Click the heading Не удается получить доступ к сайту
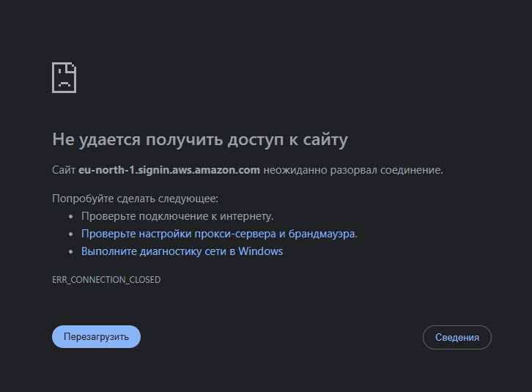 click(199, 140)
